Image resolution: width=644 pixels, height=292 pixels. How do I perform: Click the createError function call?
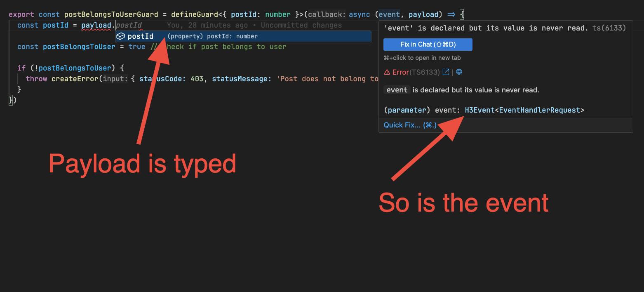click(75, 79)
